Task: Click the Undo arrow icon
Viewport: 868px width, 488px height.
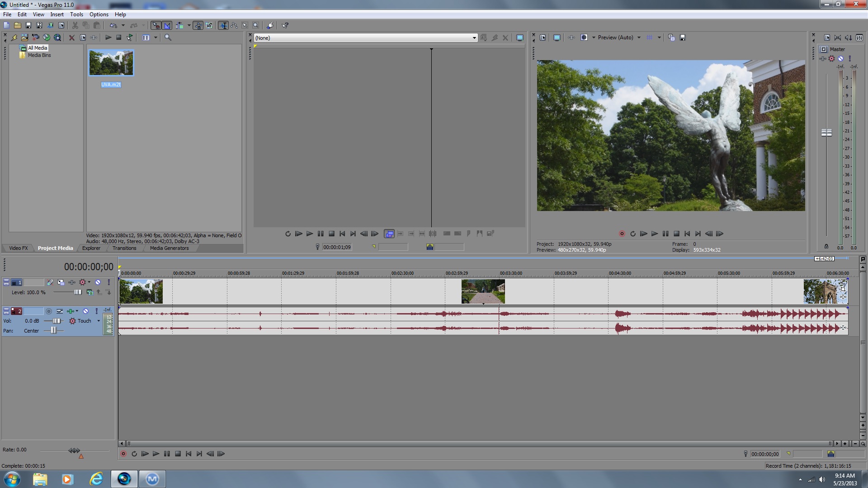Action: 113,25
